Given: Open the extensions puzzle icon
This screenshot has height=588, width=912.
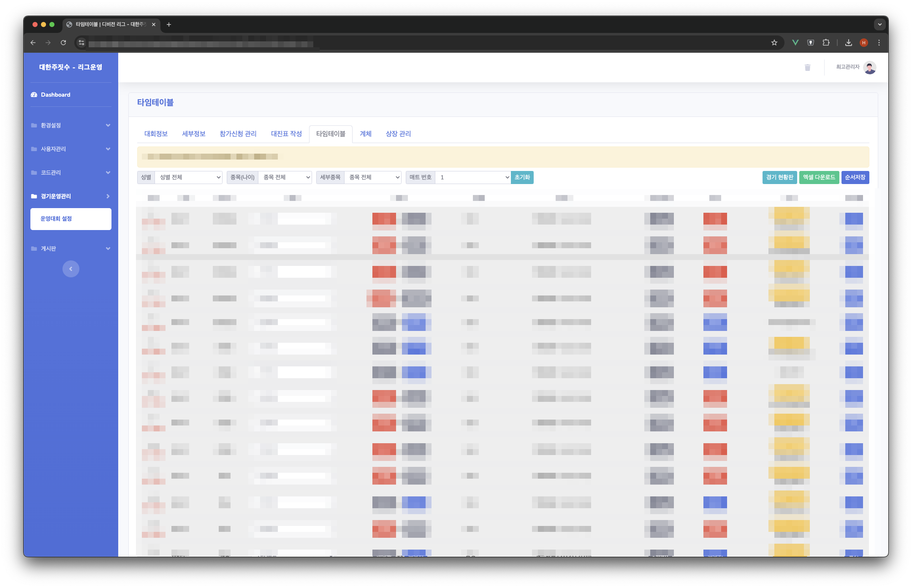Looking at the screenshot, I should (826, 43).
